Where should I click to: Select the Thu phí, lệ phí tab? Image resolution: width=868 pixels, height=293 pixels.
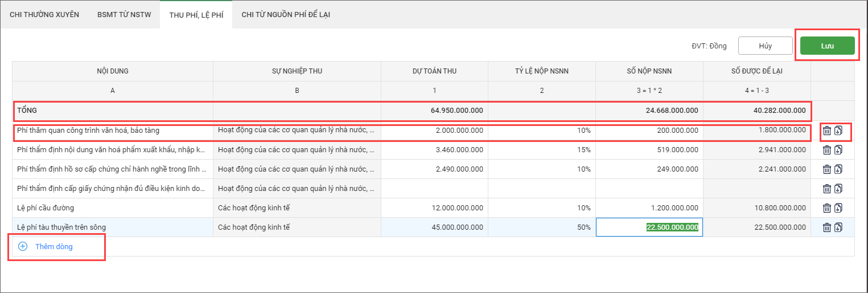pyautogui.click(x=196, y=15)
